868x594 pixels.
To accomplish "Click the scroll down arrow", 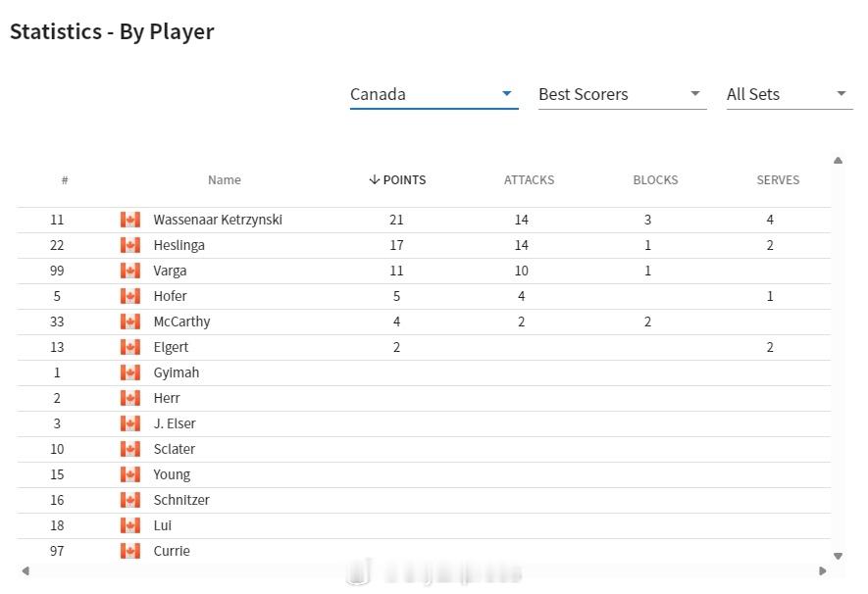I will [839, 556].
